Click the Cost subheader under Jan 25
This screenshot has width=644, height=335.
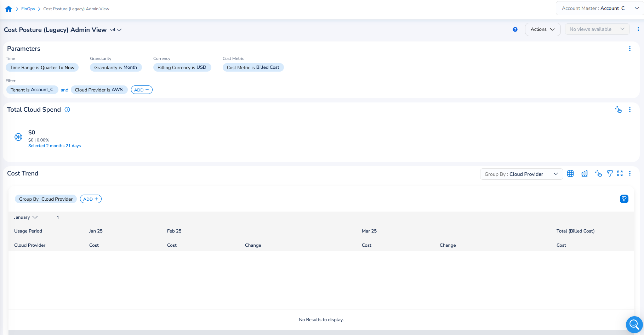(94, 245)
